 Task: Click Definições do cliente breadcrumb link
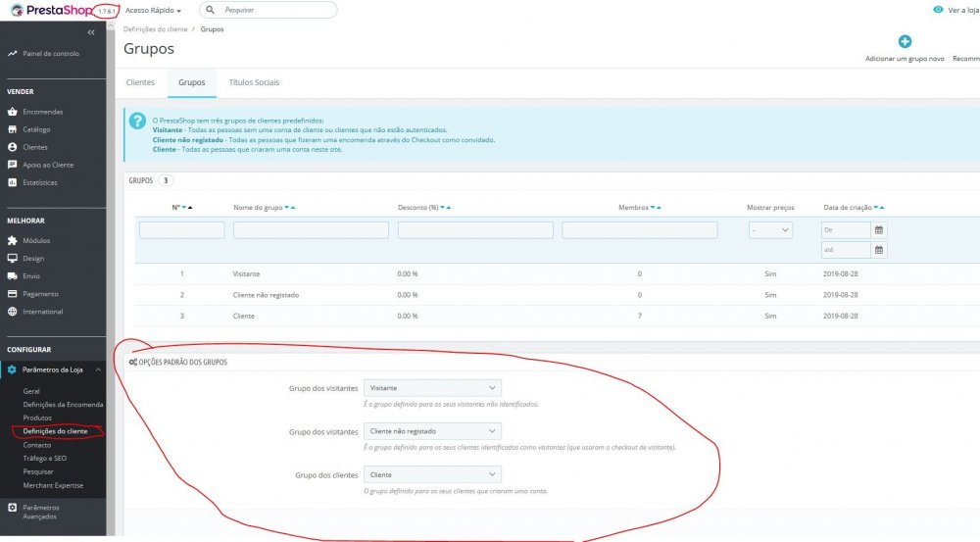155,29
